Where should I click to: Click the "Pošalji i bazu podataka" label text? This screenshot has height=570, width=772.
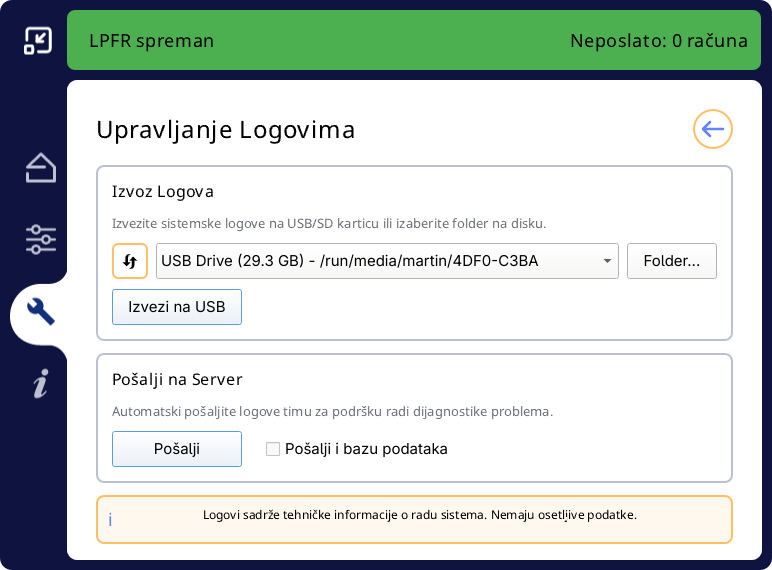tap(366, 449)
